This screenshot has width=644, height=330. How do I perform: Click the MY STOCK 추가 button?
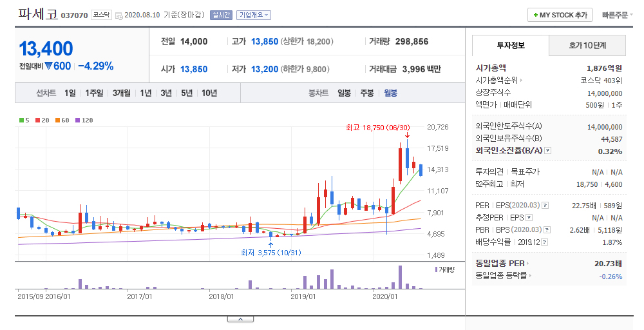tap(560, 15)
